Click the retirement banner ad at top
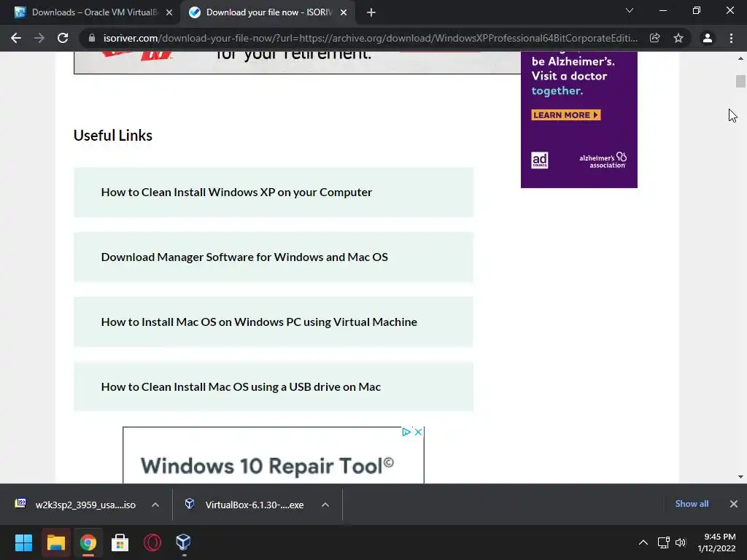 pyautogui.click(x=298, y=63)
